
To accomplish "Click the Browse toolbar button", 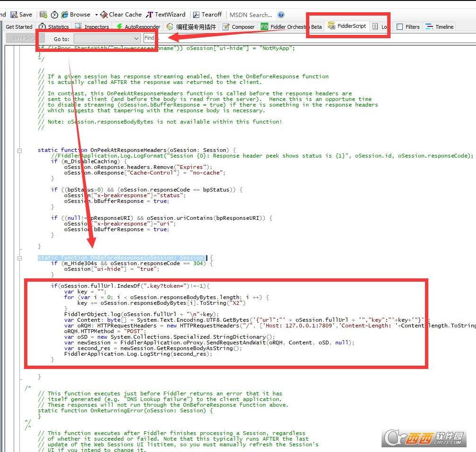I will point(76,15).
